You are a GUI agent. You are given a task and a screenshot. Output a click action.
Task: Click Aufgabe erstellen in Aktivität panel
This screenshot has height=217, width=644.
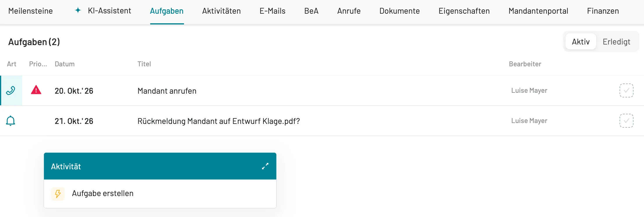pos(160,194)
